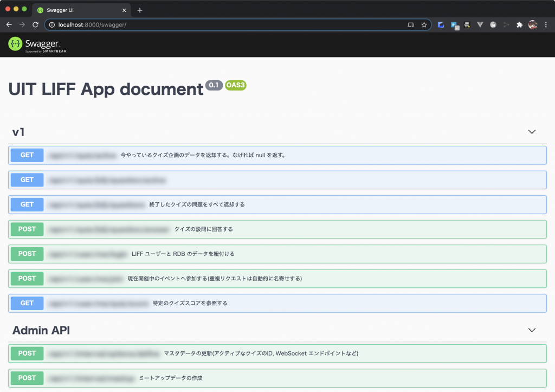Open the profile avatar icon
The image size is (555, 392).
point(532,25)
